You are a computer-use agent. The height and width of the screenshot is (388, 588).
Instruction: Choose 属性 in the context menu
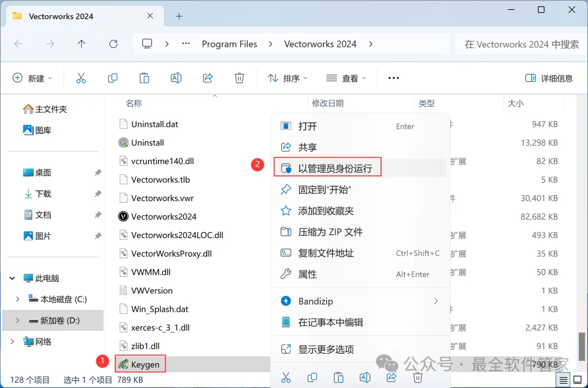(x=360, y=274)
